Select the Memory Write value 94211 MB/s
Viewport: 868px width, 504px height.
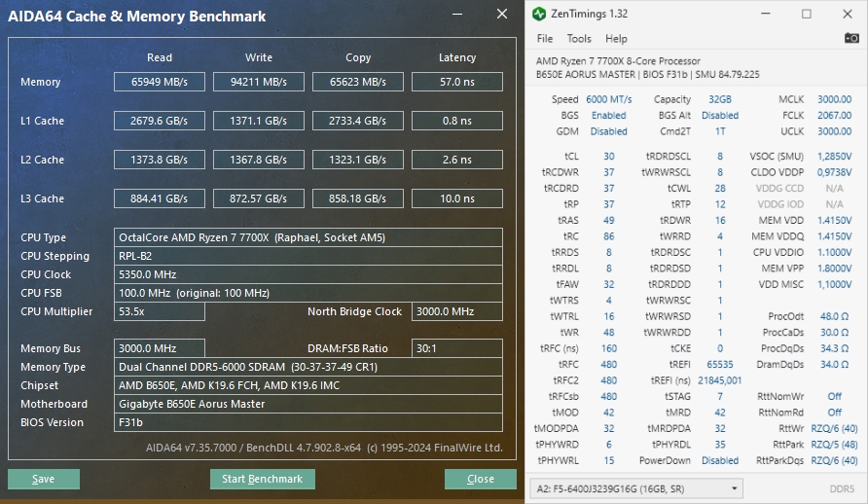259,82
